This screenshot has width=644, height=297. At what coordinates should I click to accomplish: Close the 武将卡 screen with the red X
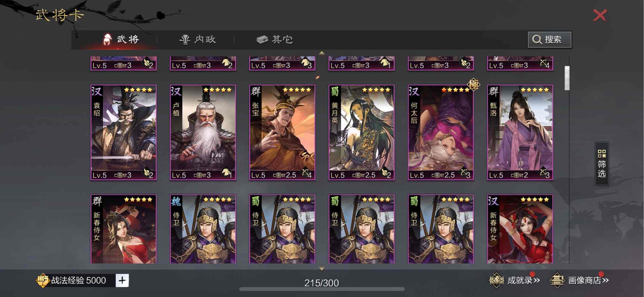coord(600,15)
